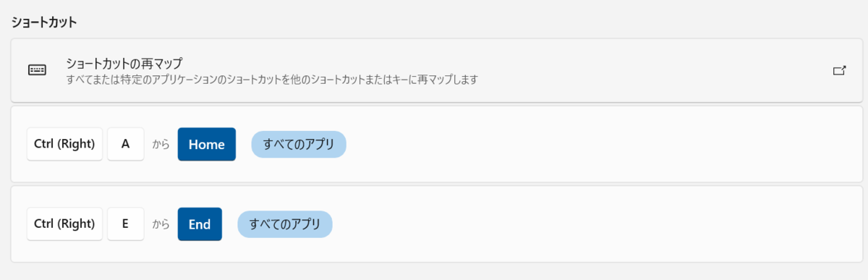Click blank space in the ショートカットの再マップ card
This screenshot has height=280, width=868.
651,70
